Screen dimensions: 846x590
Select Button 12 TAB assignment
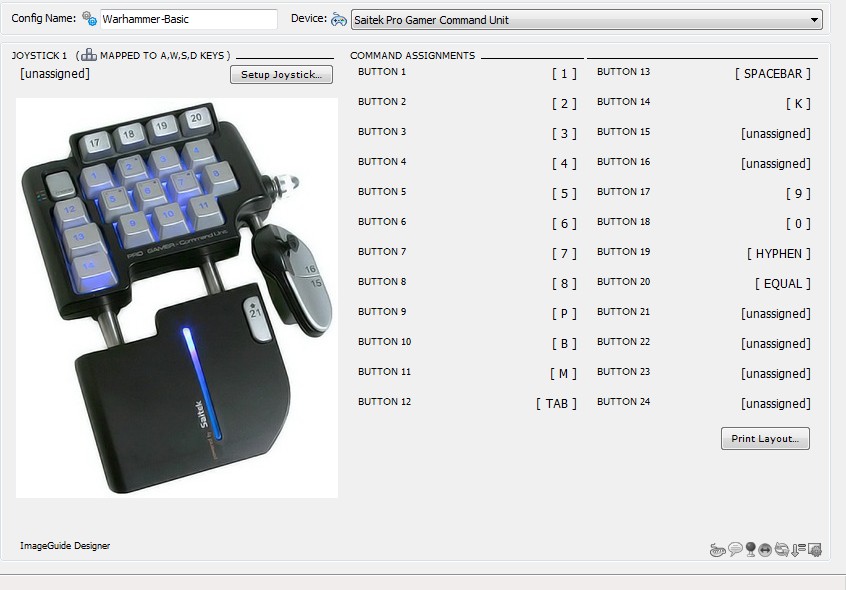coord(556,403)
